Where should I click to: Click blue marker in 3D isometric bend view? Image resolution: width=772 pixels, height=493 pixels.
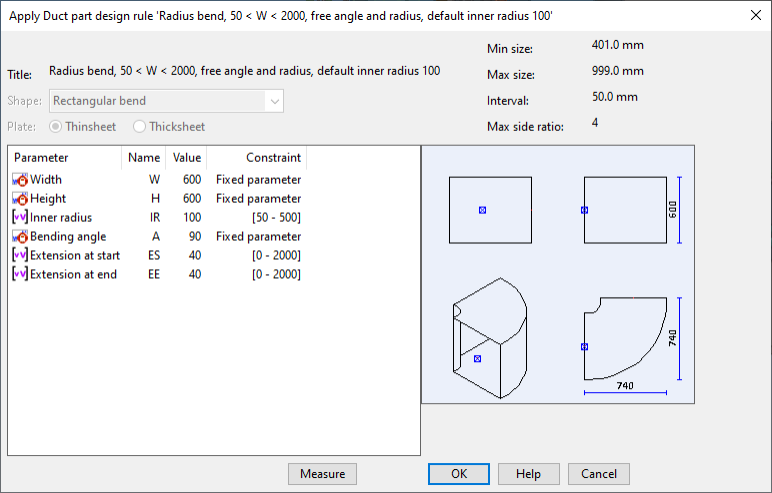click(x=477, y=358)
